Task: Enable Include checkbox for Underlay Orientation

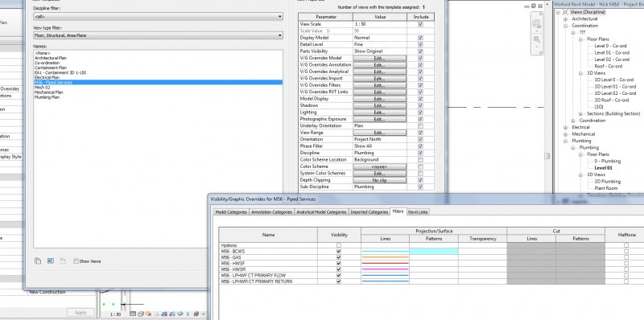Action: (x=420, y=125)
